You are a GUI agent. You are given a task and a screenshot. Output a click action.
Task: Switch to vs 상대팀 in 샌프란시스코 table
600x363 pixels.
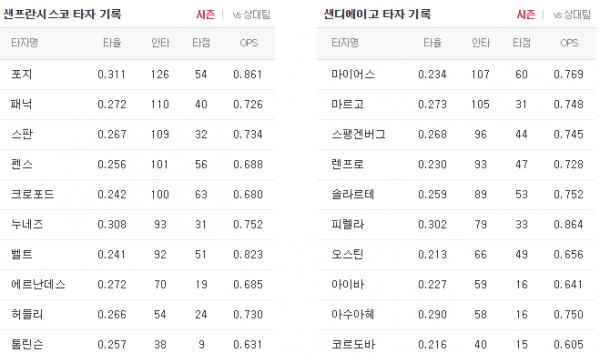[x=251, y=15]
